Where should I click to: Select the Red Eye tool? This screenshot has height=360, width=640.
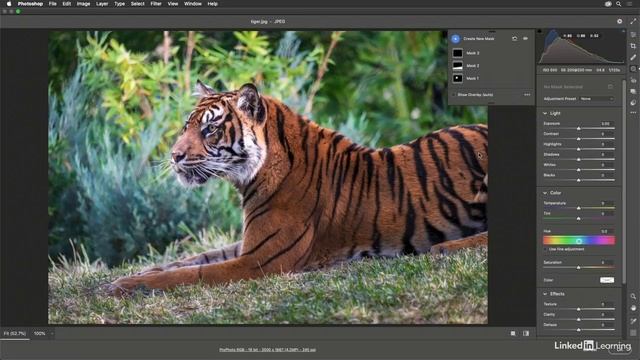pyautogui.click(x=633, y=80)
